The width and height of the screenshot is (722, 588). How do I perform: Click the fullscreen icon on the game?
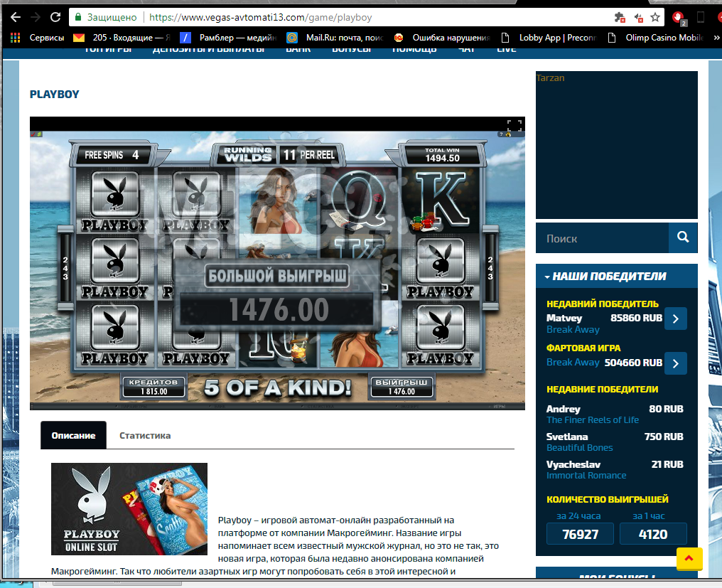point(514,125)
